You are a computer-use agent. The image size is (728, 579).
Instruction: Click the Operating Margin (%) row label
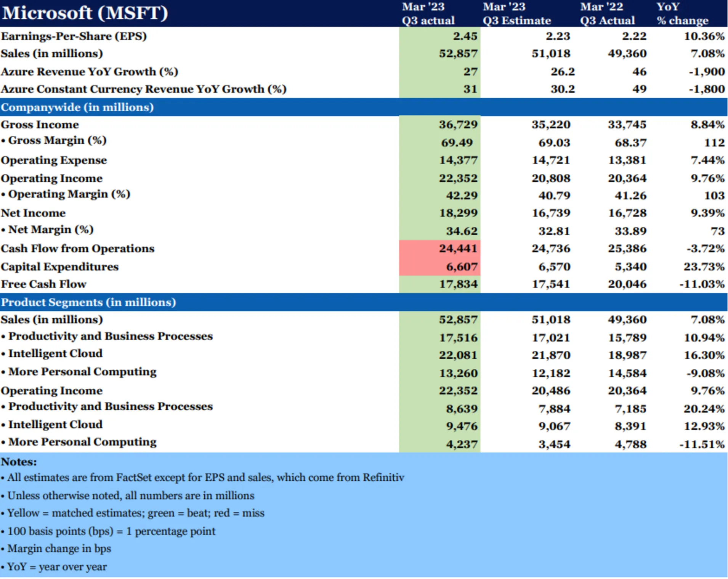coord(66,194)
